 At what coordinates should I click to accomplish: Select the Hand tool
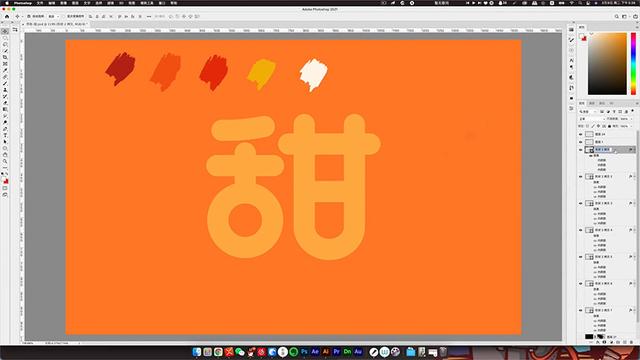tap(5, 155)
